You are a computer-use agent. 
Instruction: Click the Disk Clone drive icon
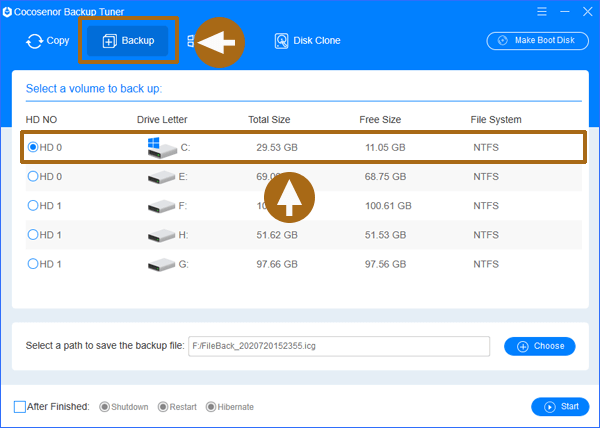coord(282,41)
